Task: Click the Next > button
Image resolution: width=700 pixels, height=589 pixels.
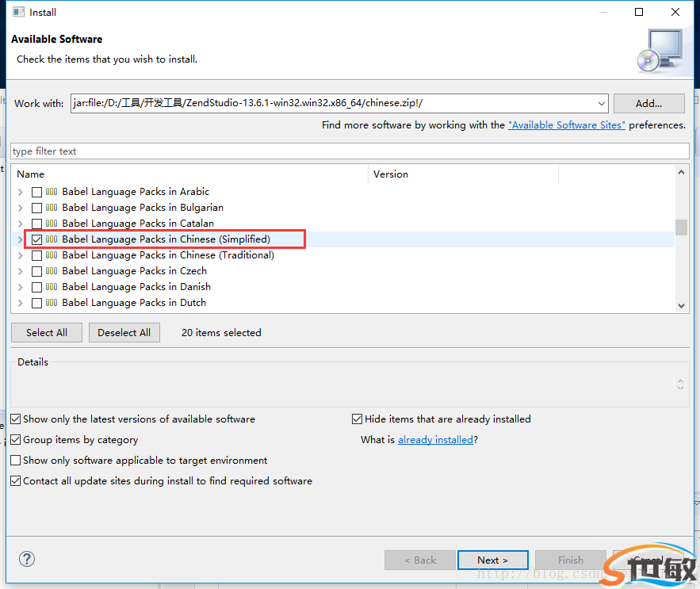Action: (x=493, y=560)
